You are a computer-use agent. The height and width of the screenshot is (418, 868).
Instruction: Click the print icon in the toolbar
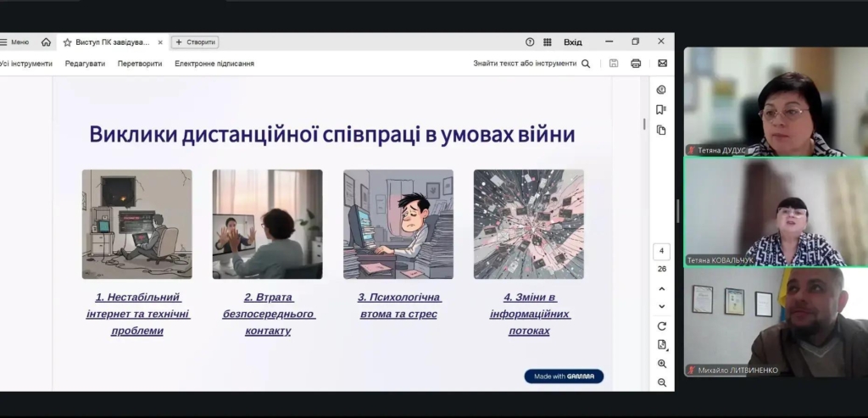(x=636, y=64)
